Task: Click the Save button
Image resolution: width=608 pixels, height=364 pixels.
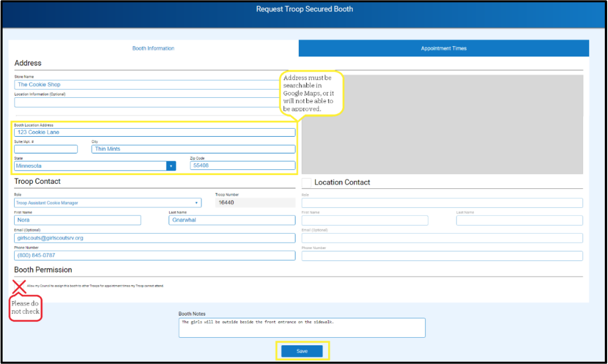Action: (302, 351)
